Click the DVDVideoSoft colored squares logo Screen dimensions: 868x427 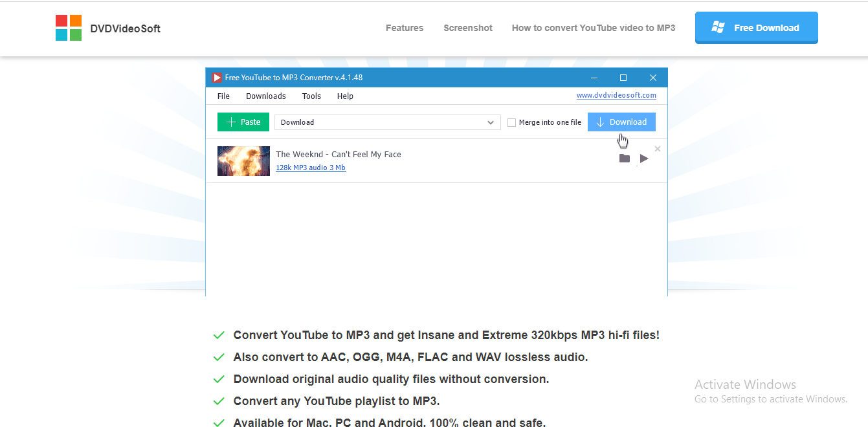tap(69, 28)
